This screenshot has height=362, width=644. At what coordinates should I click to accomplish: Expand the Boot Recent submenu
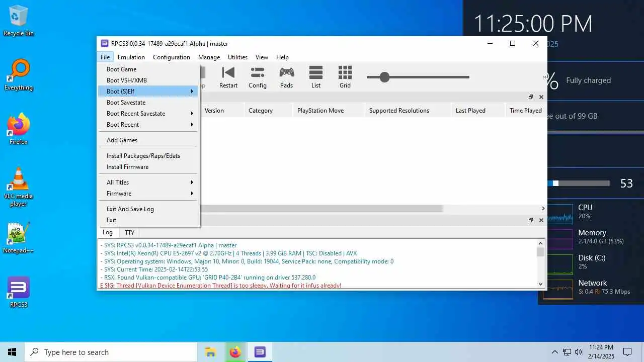pyautogui.click(x=148, y=125)
